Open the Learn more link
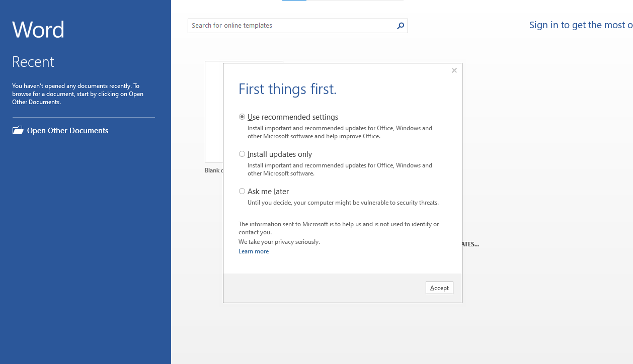This screenshot has width=633, height=364. (254, 251)
